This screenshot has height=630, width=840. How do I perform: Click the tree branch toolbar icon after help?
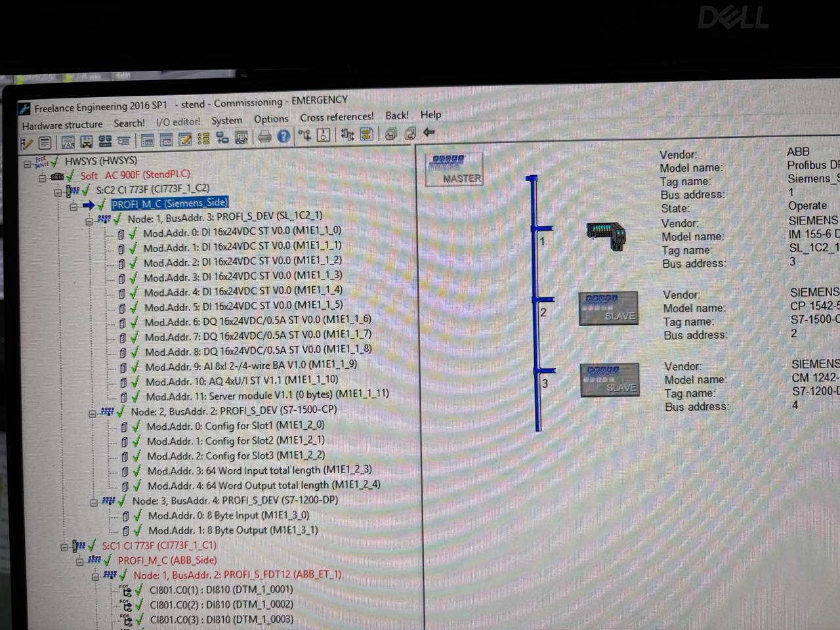pos(304,135)
